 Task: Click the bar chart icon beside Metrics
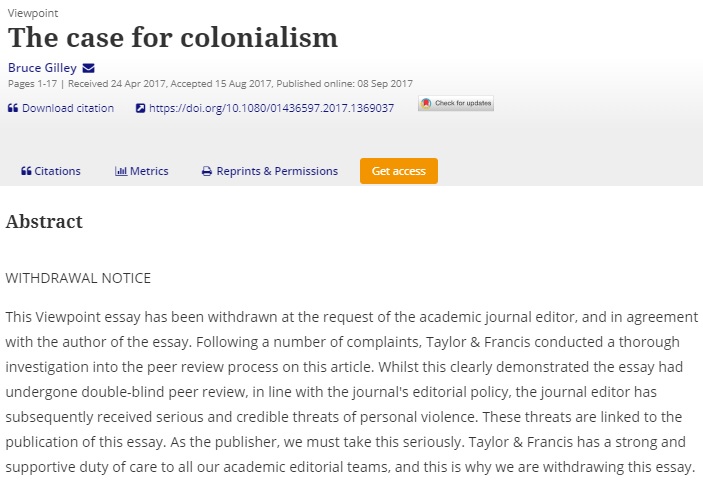(x=121, y=171)
